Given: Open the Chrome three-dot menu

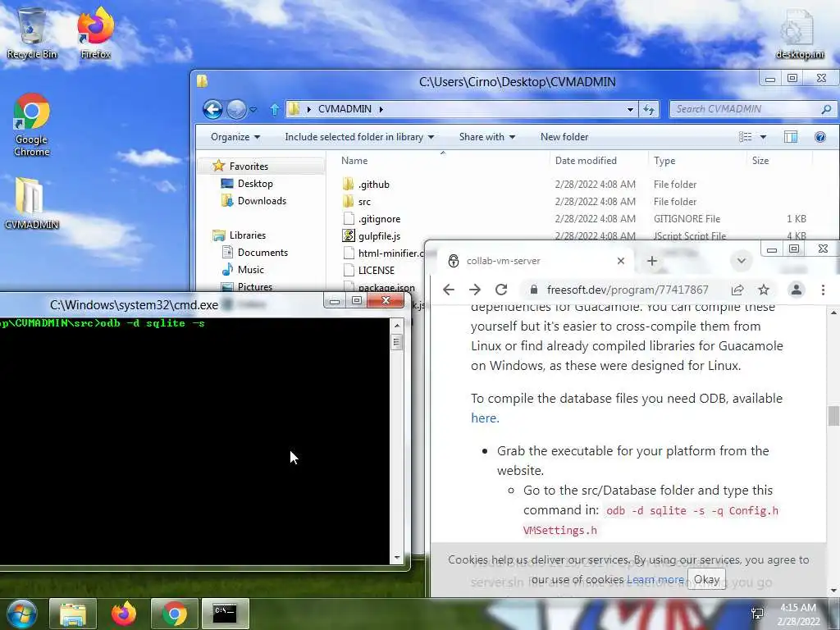Looking at the screenshot, I should [x=823, y=290].
